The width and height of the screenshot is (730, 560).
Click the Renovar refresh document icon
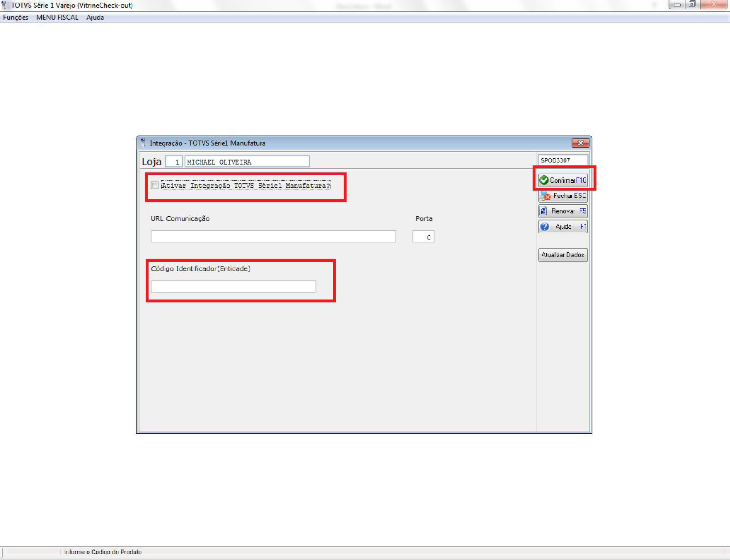coord(544,211)
